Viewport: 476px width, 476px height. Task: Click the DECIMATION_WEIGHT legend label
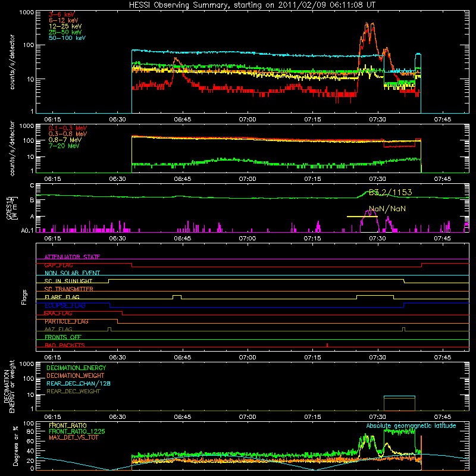click(x=76, y=376)
